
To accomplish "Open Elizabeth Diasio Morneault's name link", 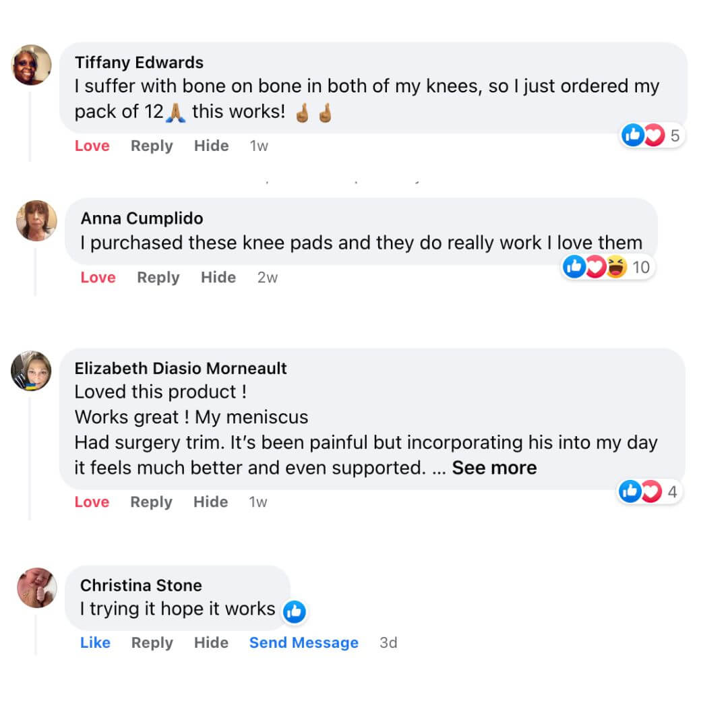I will (x=181, y=368).
